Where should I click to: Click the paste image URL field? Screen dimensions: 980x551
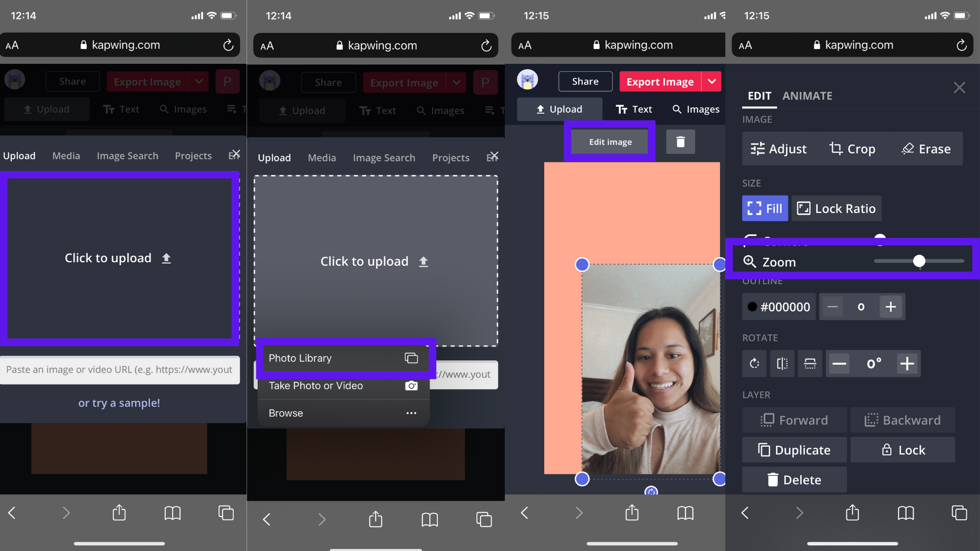click(x=119, y=370)
